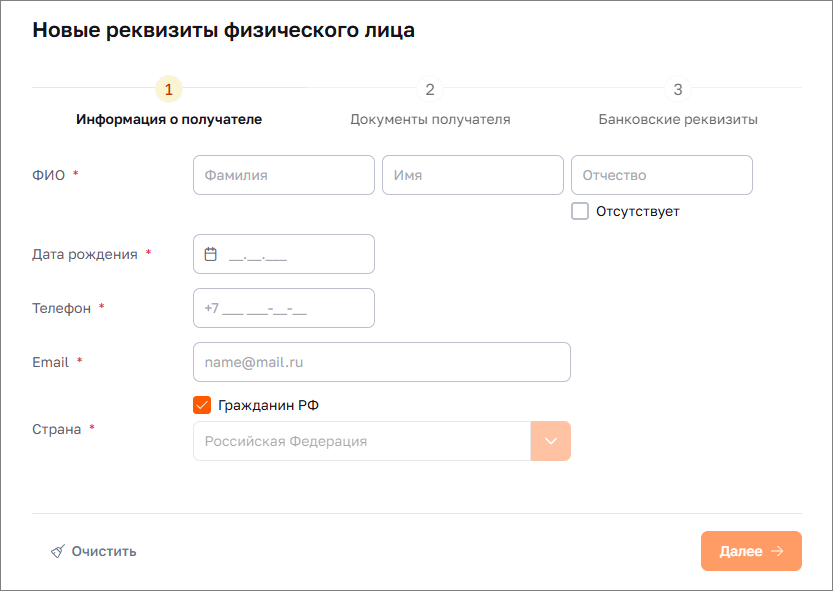Click the ФИО field label
The width and height of the screenshot is (833, 591).
48,175
